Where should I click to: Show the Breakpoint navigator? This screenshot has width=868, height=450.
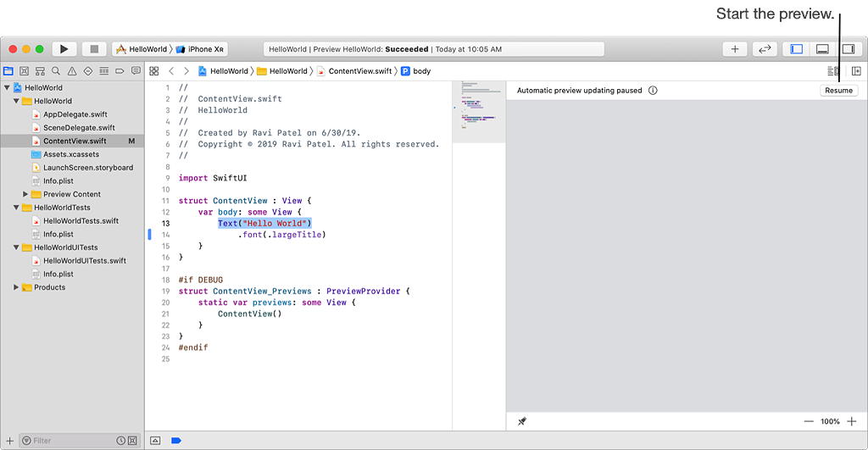120,71
